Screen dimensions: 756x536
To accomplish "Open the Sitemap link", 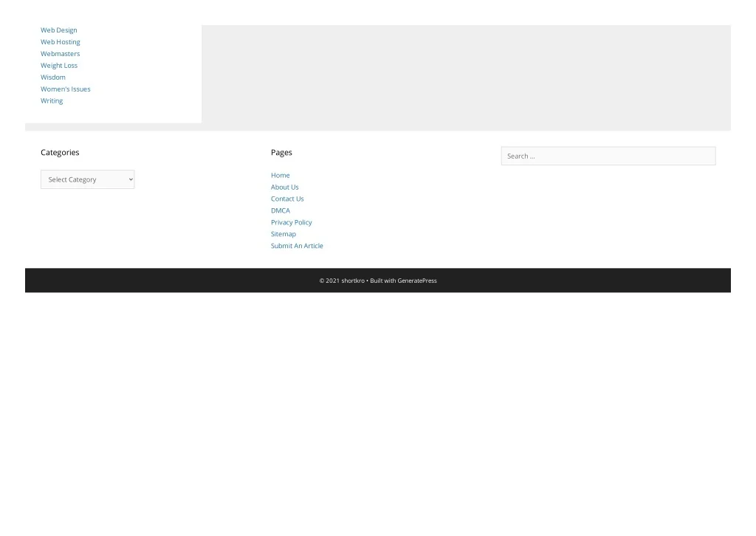I will tap(283, 235).
